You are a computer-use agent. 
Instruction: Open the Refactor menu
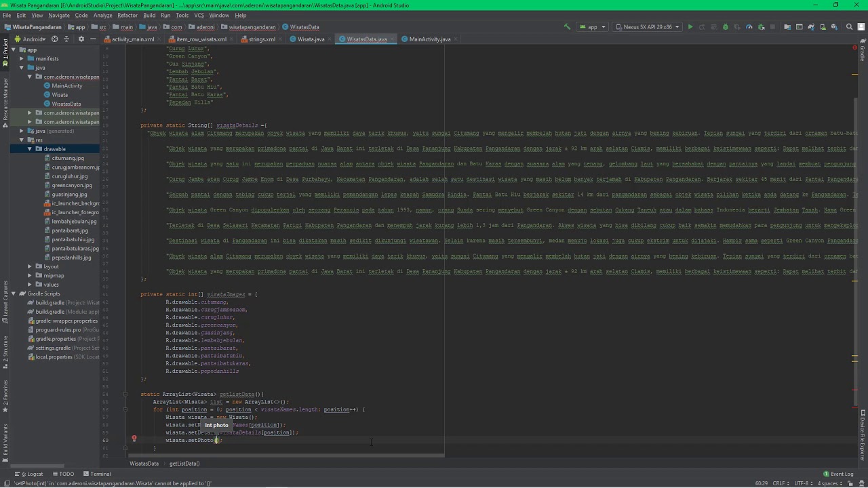coord(127,15)
